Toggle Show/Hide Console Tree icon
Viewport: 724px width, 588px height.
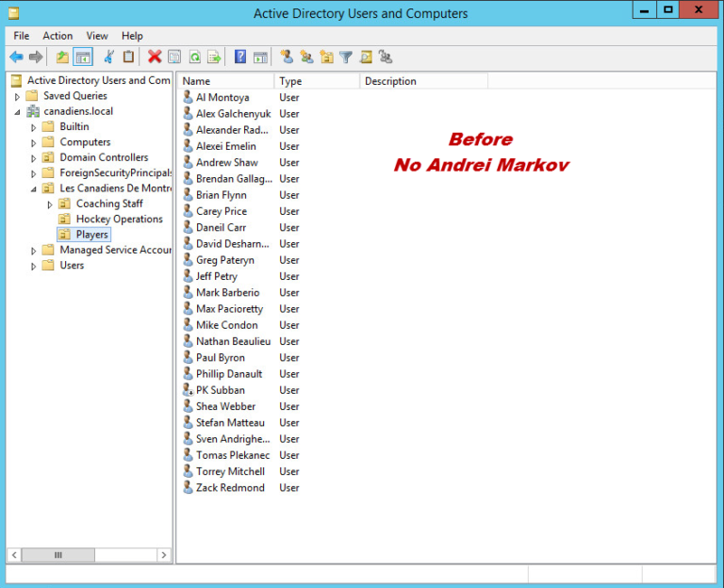click(x=83, y=57)
